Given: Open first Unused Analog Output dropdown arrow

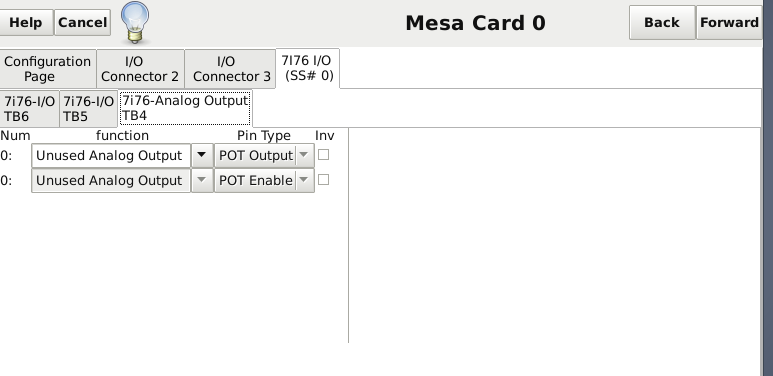Looking at the screenshot, I should point(202,155).
